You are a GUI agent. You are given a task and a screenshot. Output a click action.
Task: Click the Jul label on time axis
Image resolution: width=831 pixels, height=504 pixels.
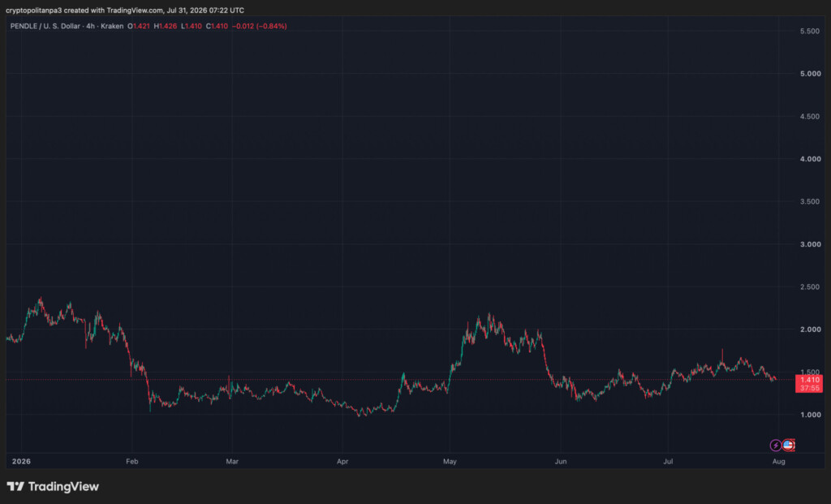pos(668,462)
